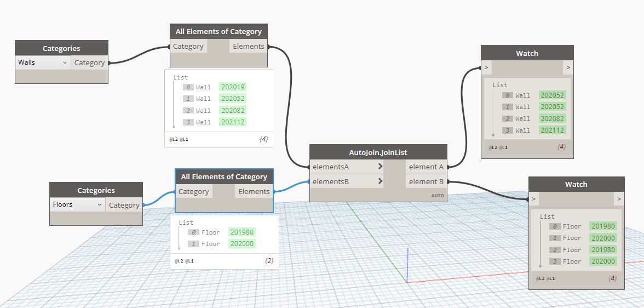The image size is (644, 308).
Task: Expand the elementsB port level chevron
Action: (x=380, y=181)
